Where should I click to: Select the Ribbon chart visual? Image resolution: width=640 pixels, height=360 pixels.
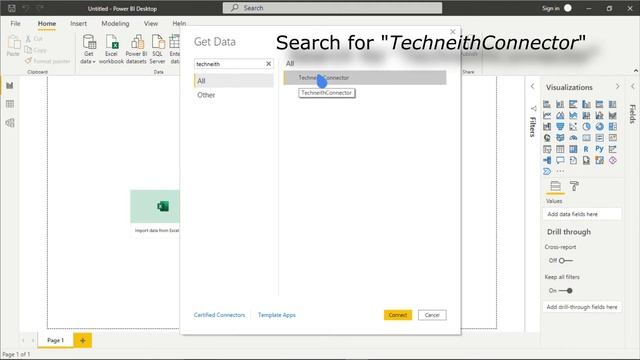click(x=612, y=116)
